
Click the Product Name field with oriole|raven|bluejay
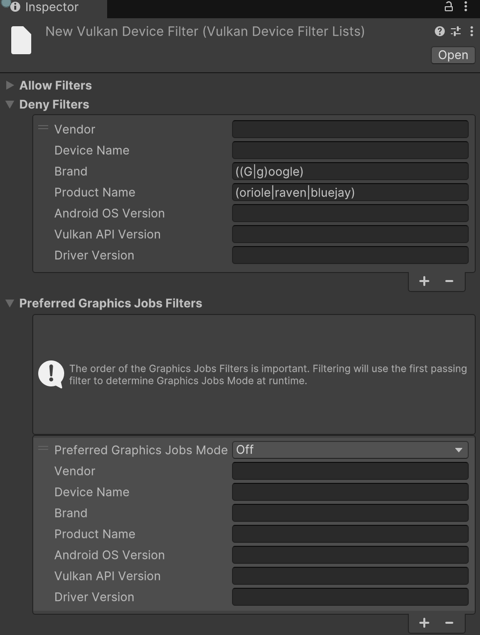tap(350, 192)
